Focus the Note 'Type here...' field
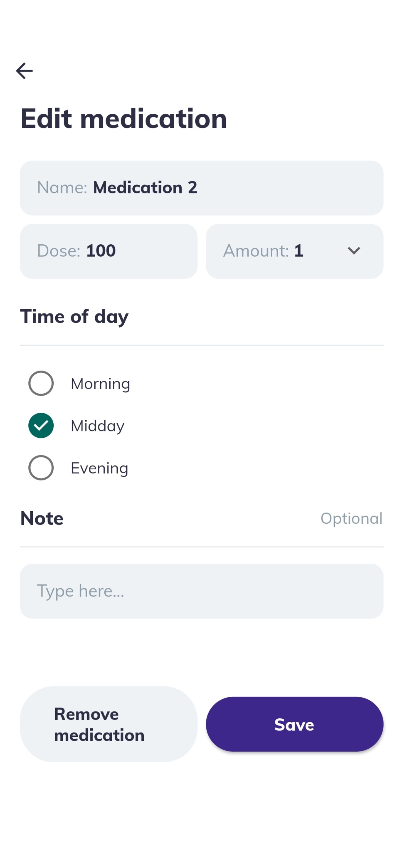Viewport: 401px width, 868px height. coord(202,591)
